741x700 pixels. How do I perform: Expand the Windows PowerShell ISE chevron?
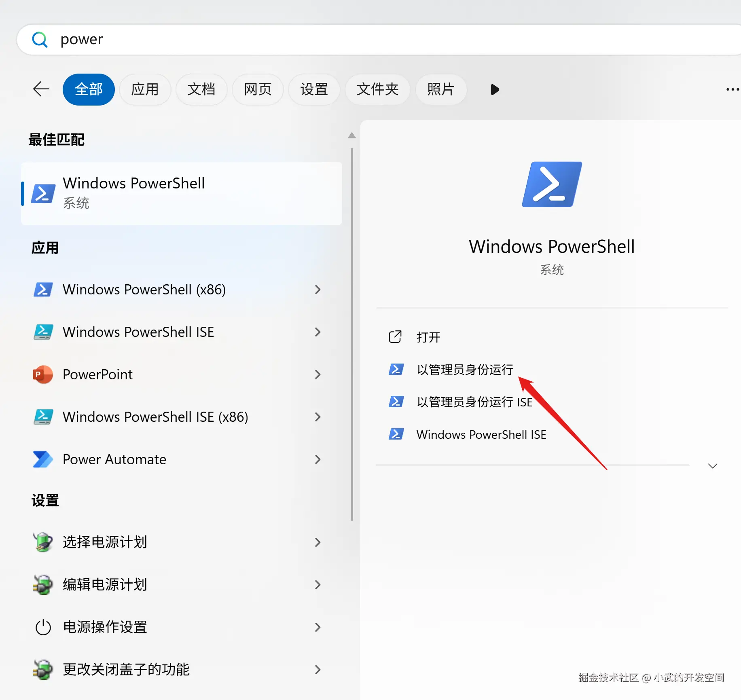(x=318, y=332)
